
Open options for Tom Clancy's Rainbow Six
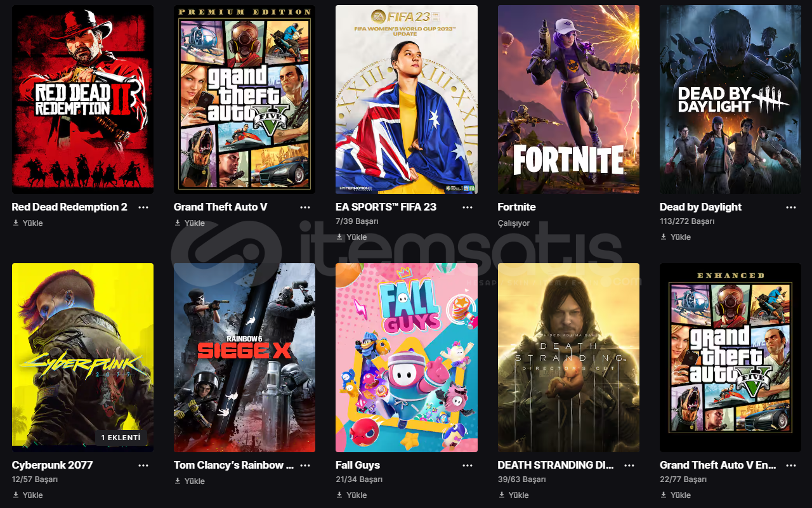pos(305,466)
